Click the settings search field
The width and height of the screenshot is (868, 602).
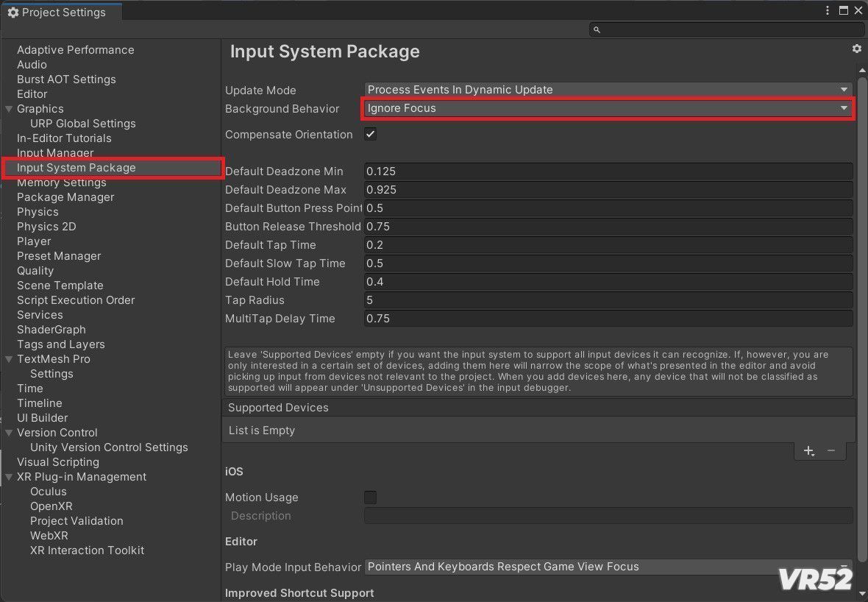(x=725, y=29)
